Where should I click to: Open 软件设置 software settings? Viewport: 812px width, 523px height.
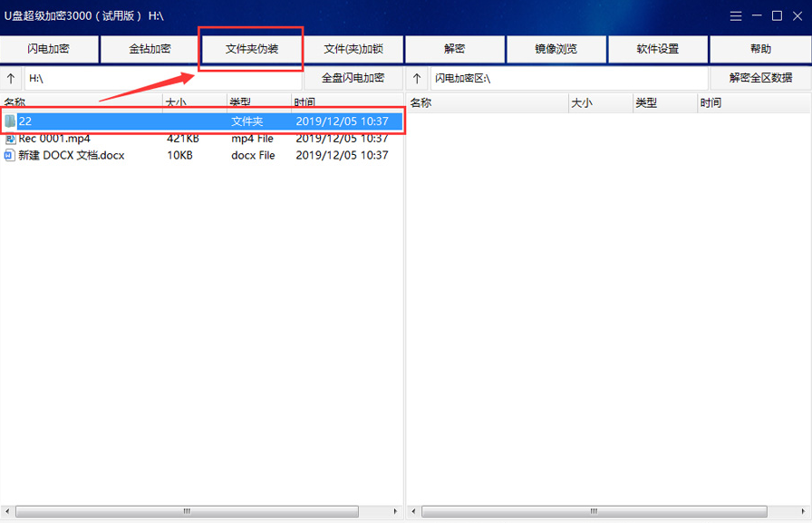657,49
